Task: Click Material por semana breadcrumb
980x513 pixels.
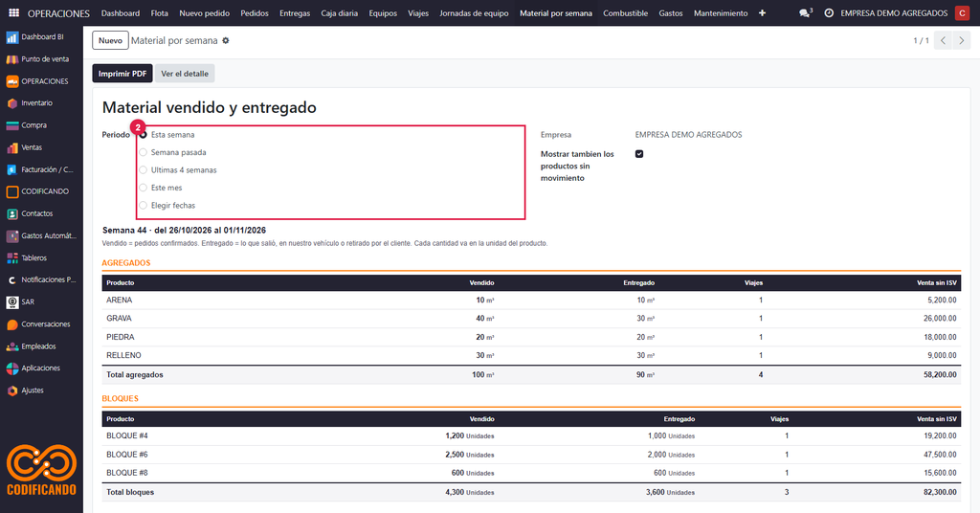Action: [x=174, y=40]
